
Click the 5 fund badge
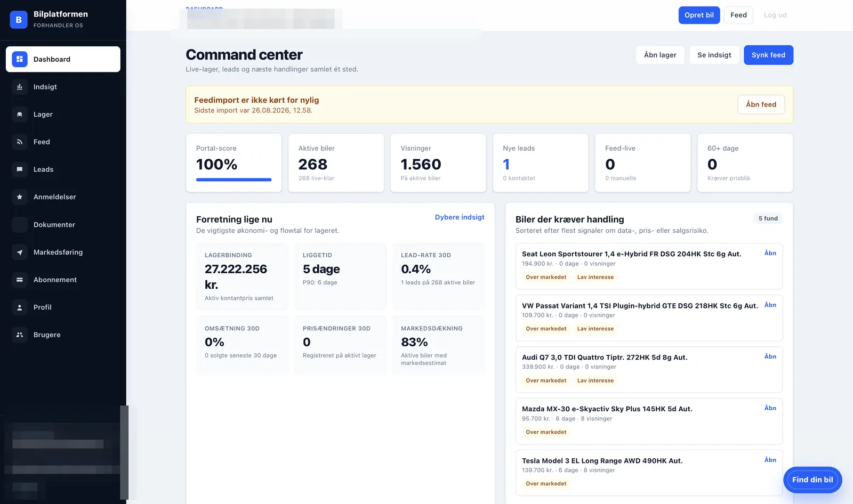(768, 218)
